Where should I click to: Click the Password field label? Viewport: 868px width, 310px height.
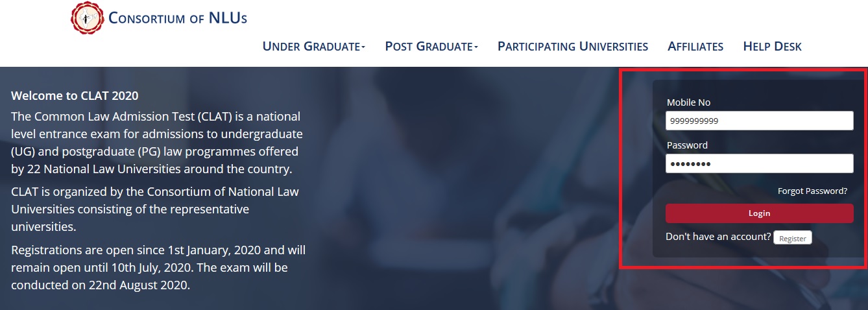pyautogui.click(x=687, y=145)
